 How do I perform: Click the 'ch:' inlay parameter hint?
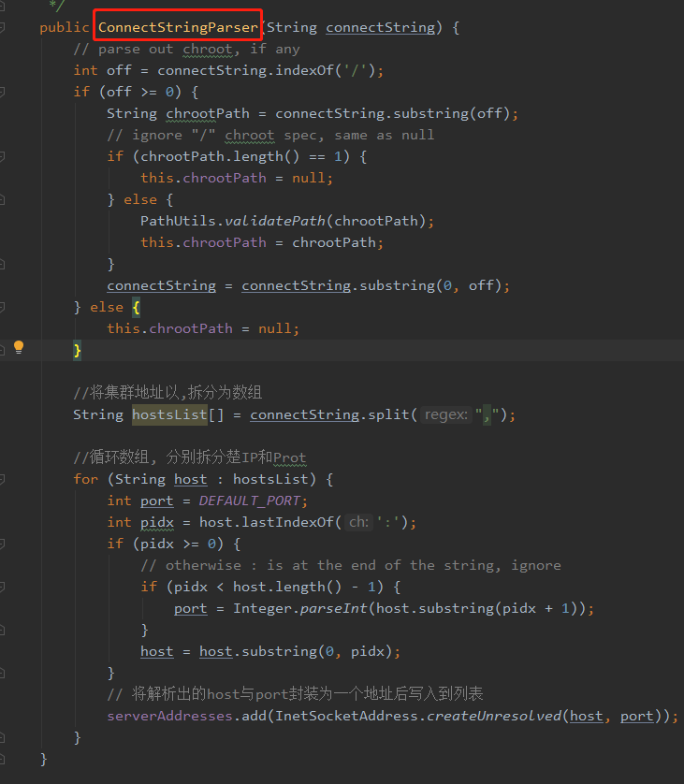[358, 522]
